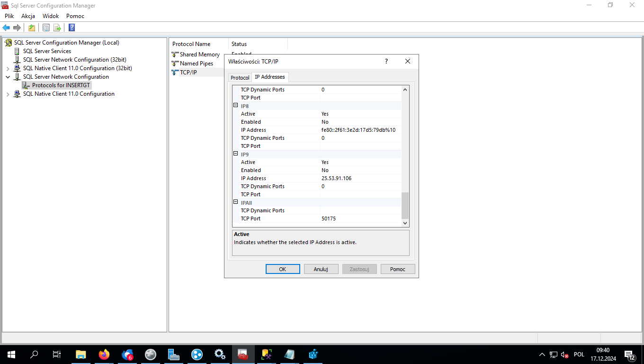
Task: Open Help using the question mark toolbar icon
Action: coord(71,27)
